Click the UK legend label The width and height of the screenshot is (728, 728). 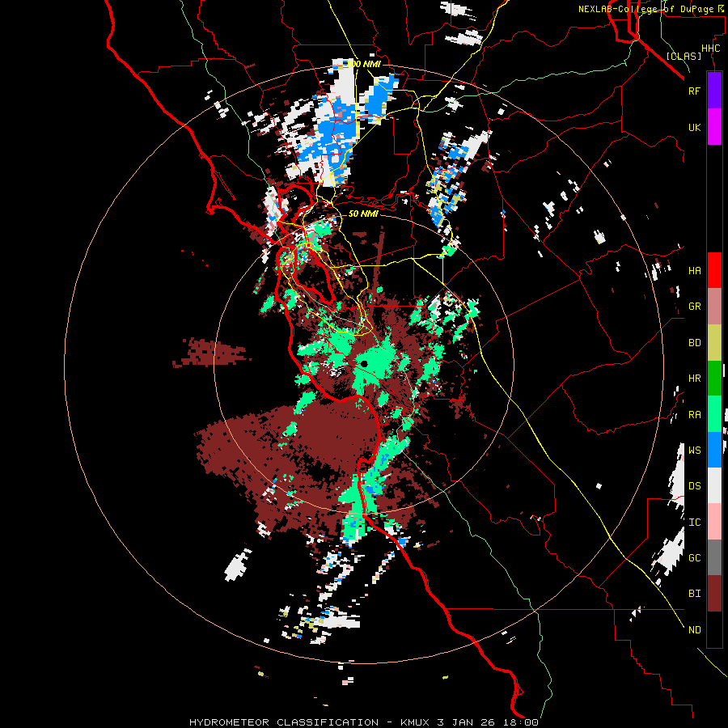[694, 127]
